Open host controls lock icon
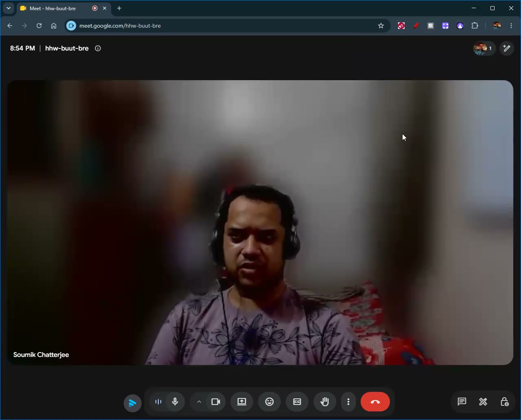 [505, 402]
